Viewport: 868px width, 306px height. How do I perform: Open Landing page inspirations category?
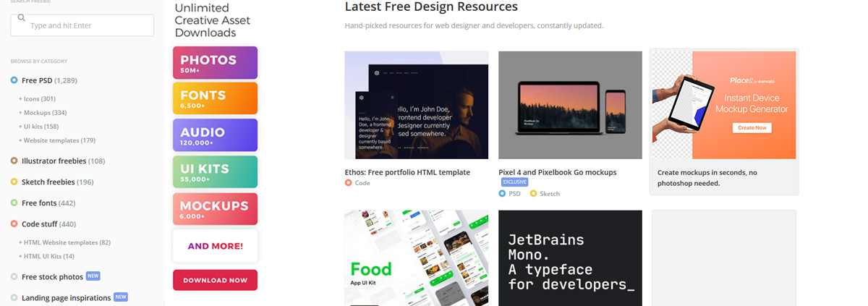tap(66, 297)
